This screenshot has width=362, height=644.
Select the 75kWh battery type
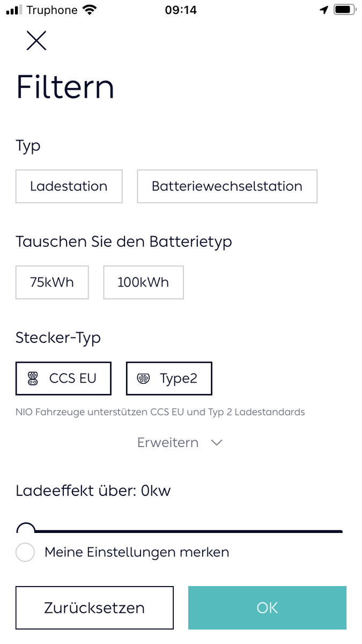[x=52, y=282]
